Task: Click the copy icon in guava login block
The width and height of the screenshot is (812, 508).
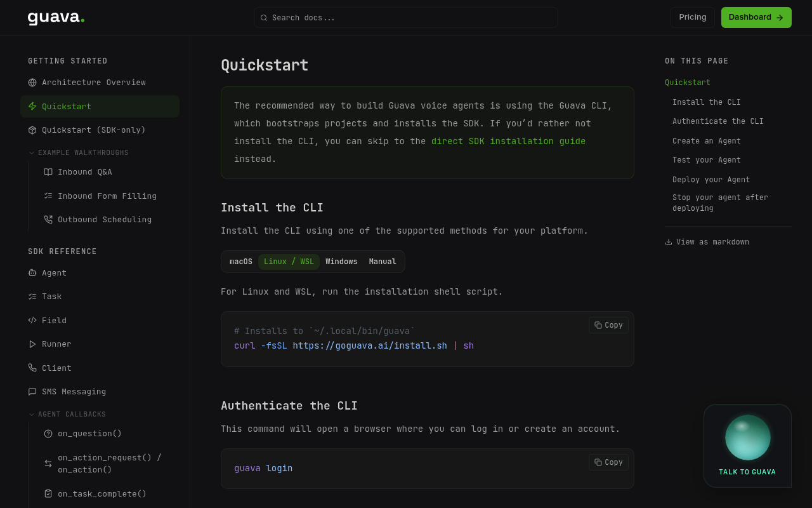Action: tap(598, 462)
